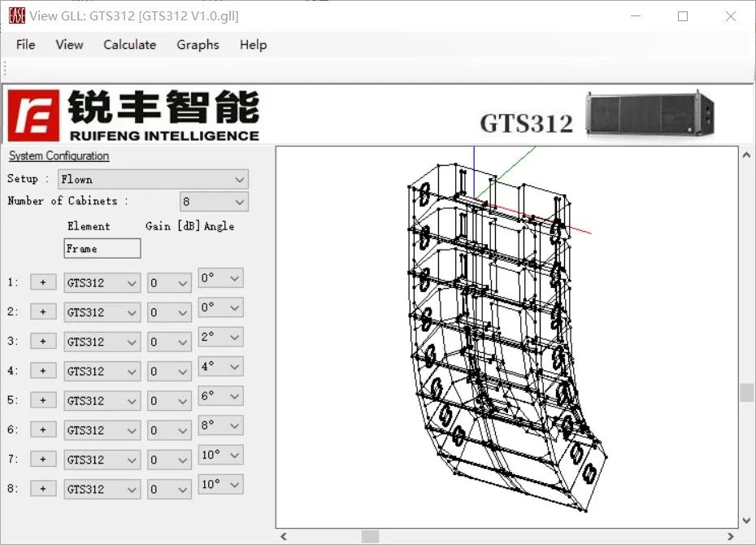Open the 8° angle dropdown for cabinet 6
The image size is (756, 545).
pos(221,425)
